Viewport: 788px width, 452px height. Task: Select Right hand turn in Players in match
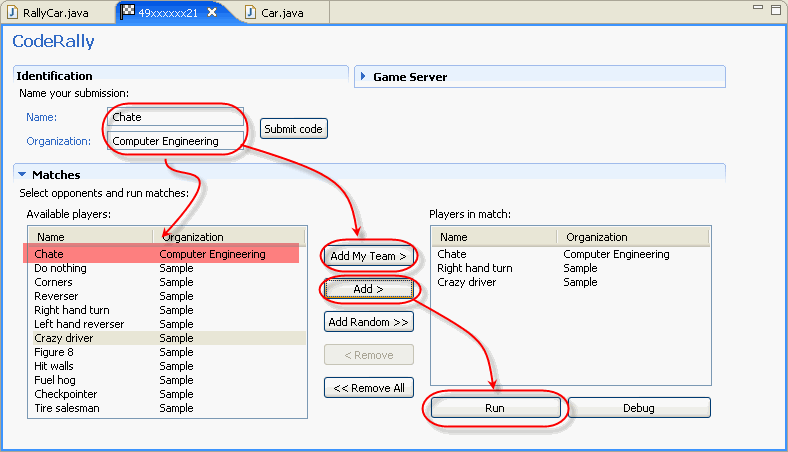(571, 268)
